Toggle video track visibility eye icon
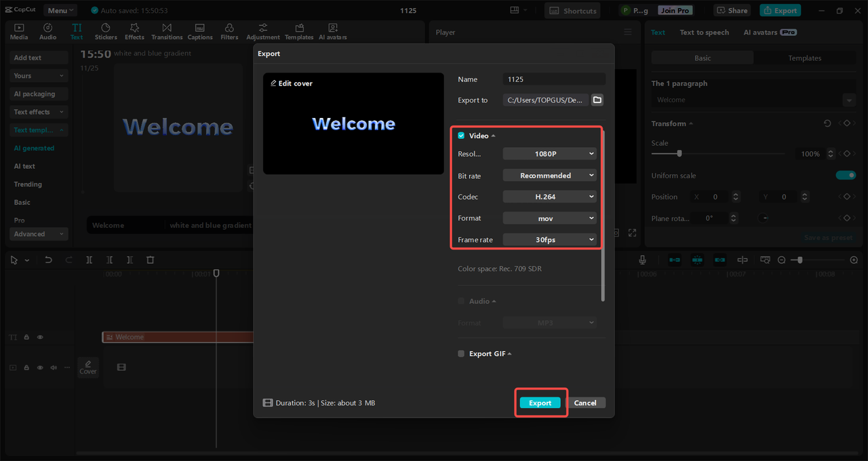 point(40,367)
